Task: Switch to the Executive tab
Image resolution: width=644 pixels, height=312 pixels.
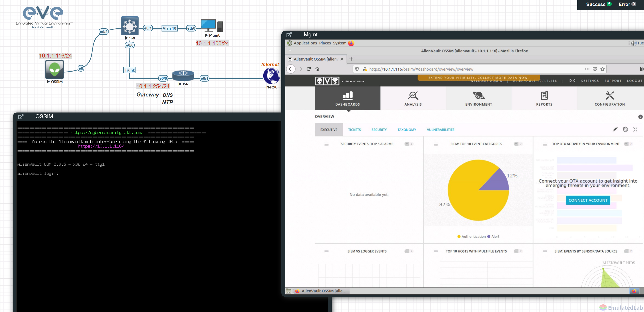Action: (x=329, y=130)
